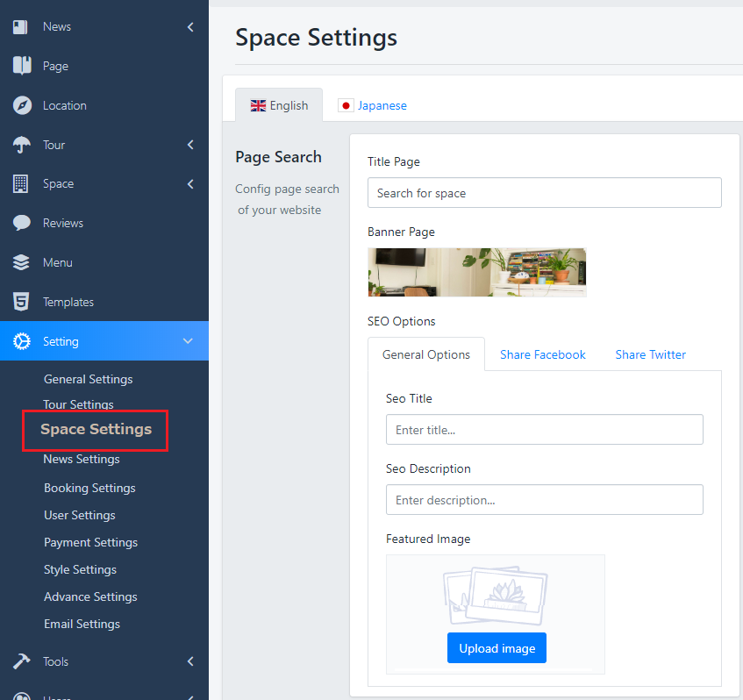
Task: Click the Tour umbrella icon
Action: (x=21, y=145)
